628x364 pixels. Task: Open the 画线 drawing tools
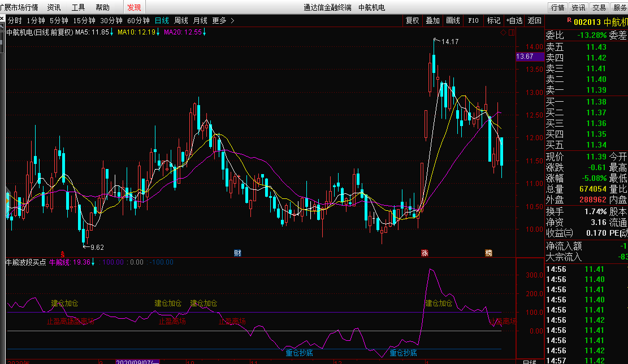coord(453,20)
